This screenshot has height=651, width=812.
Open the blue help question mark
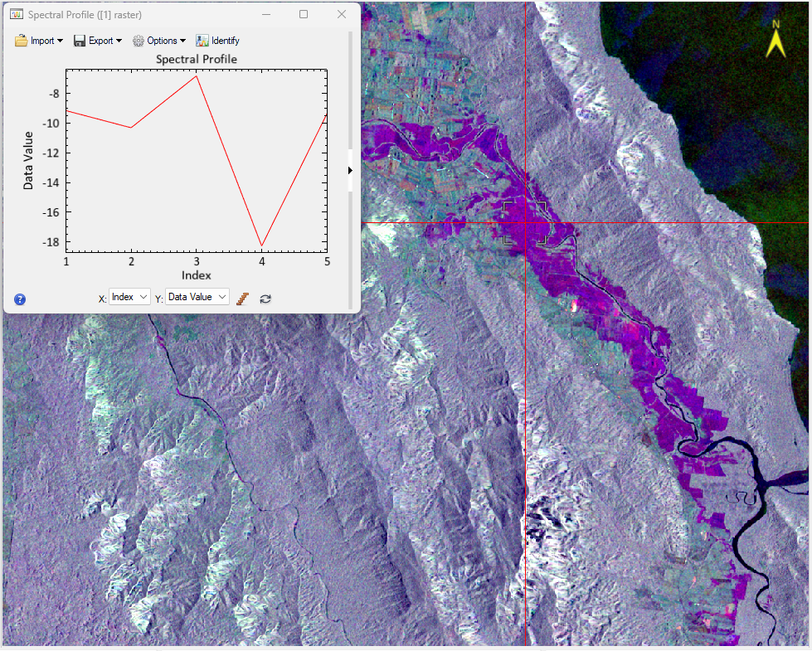pos(20,299)
